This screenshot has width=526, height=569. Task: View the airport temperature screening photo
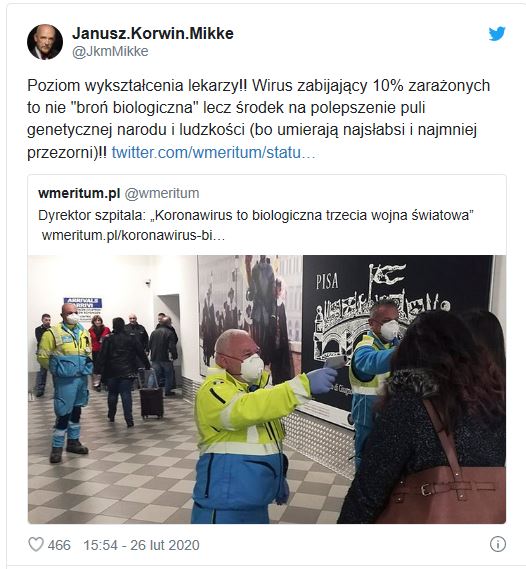[x=267, y=389]
